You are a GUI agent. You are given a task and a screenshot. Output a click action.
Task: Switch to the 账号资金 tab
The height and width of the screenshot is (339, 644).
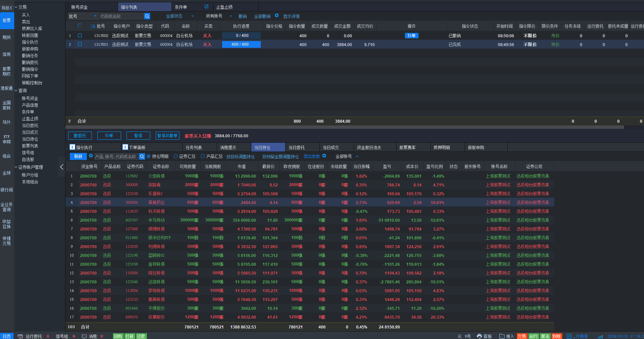79,7
